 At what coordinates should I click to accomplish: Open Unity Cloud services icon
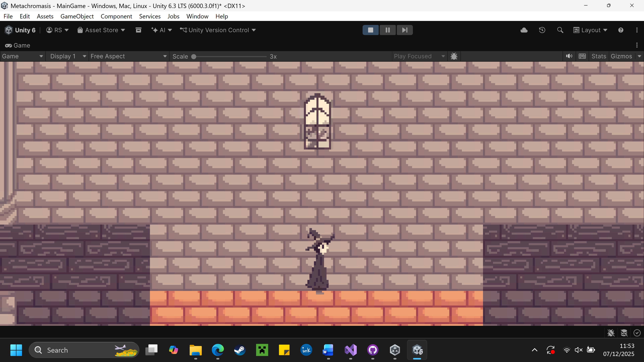tap(524, 30)
